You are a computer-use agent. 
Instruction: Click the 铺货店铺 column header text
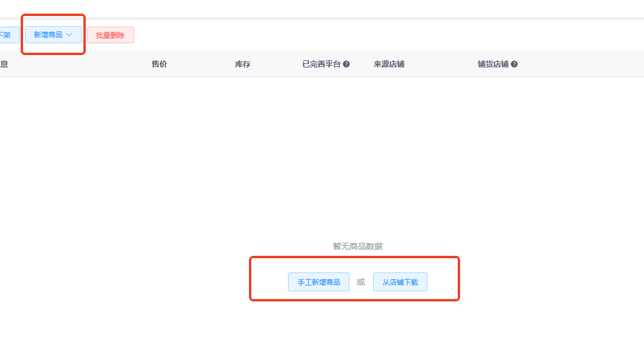point(493,64)
